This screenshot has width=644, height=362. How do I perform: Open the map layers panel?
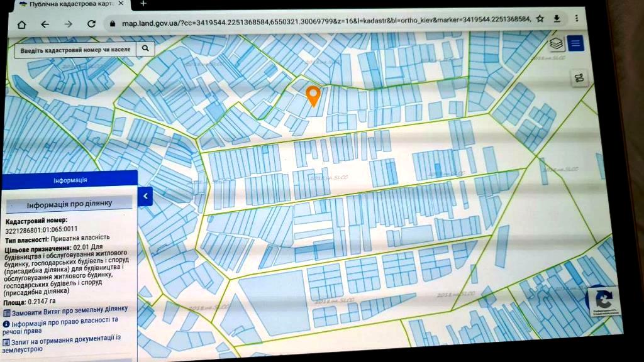click(555, 44)
